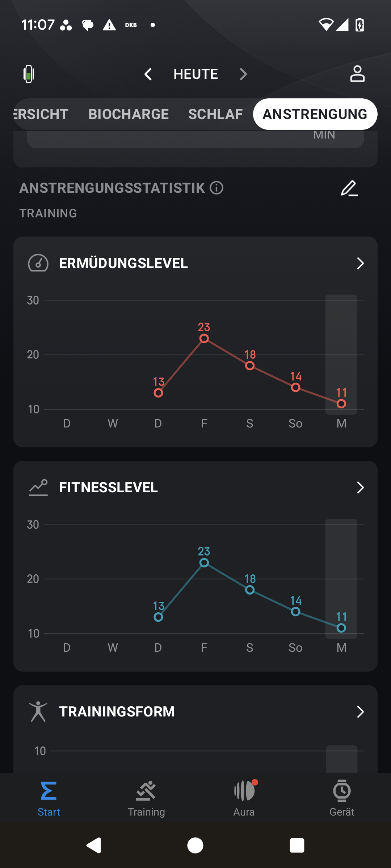Go to previous day arrow
Image resolution: width=391 pixels, height=868 pixels.
(148, 74)
